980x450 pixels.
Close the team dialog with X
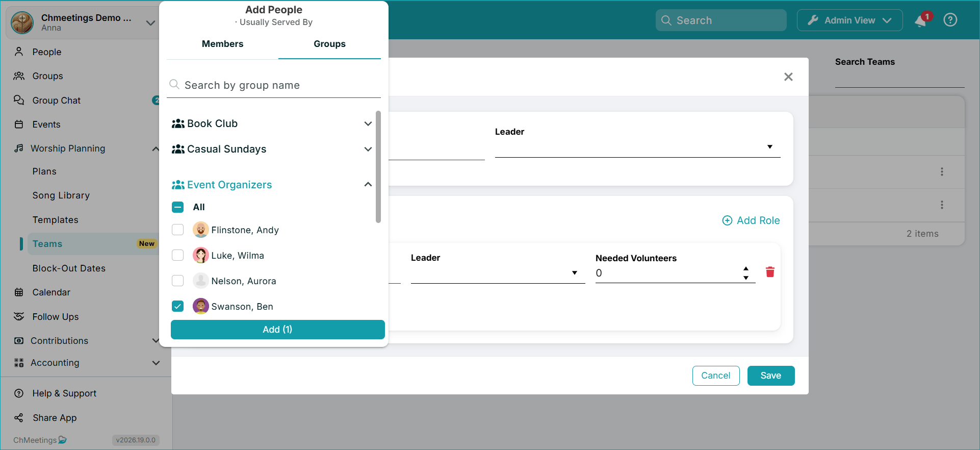coord(788,77)
